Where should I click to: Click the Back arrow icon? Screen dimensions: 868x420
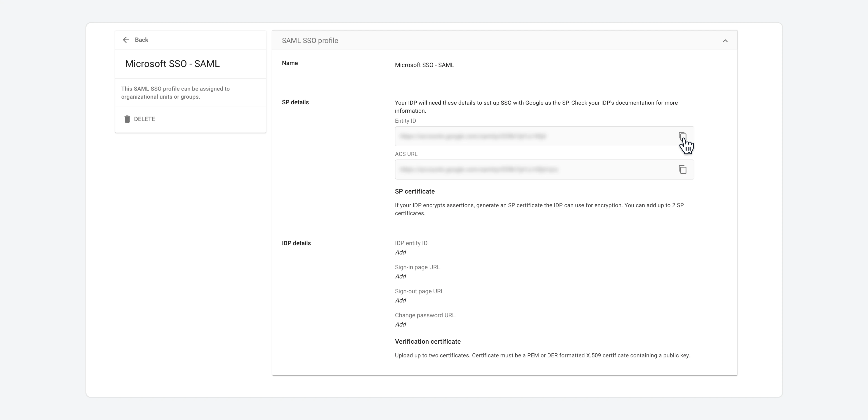coord(126,40)
